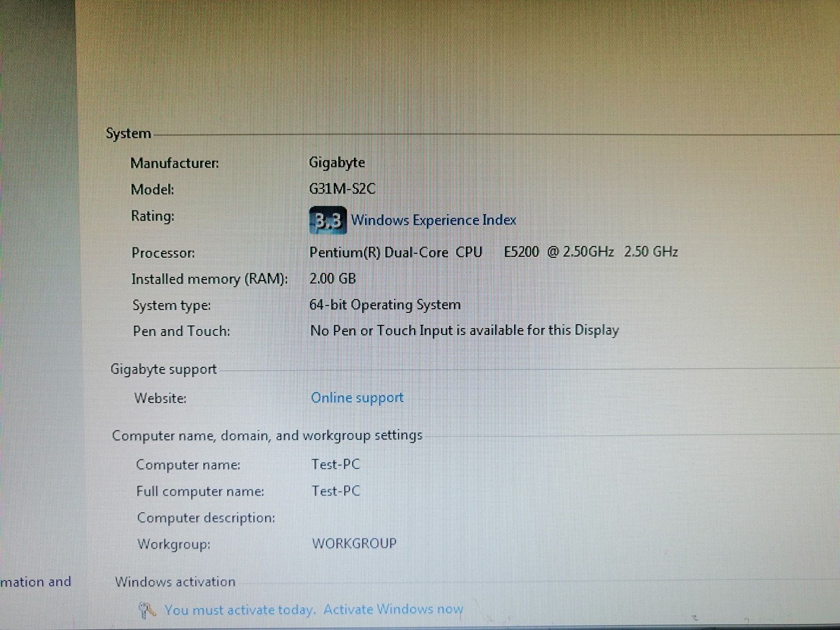Click Activate Windows now link
This screenshot has width=840, height=630.
tap(393, 609)
